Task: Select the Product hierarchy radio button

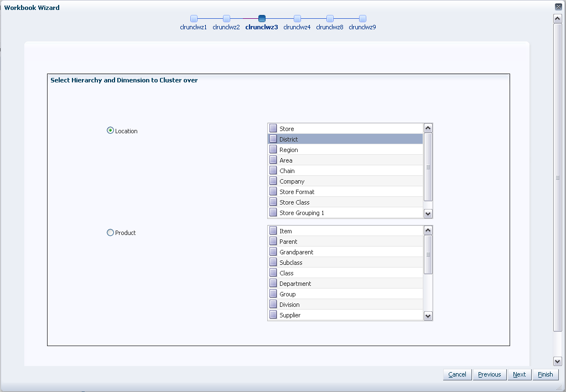Action: pos(110,233)
